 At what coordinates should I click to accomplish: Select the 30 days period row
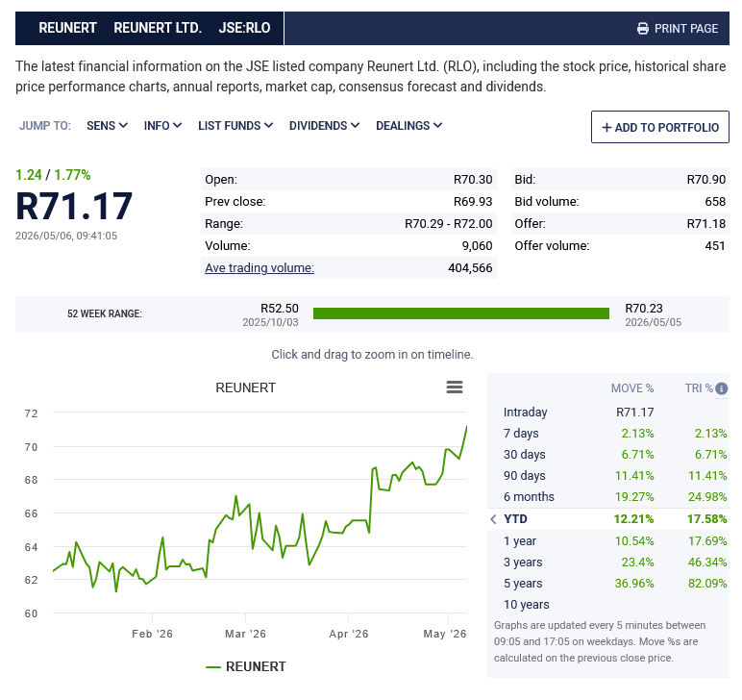tap(608, 455)
